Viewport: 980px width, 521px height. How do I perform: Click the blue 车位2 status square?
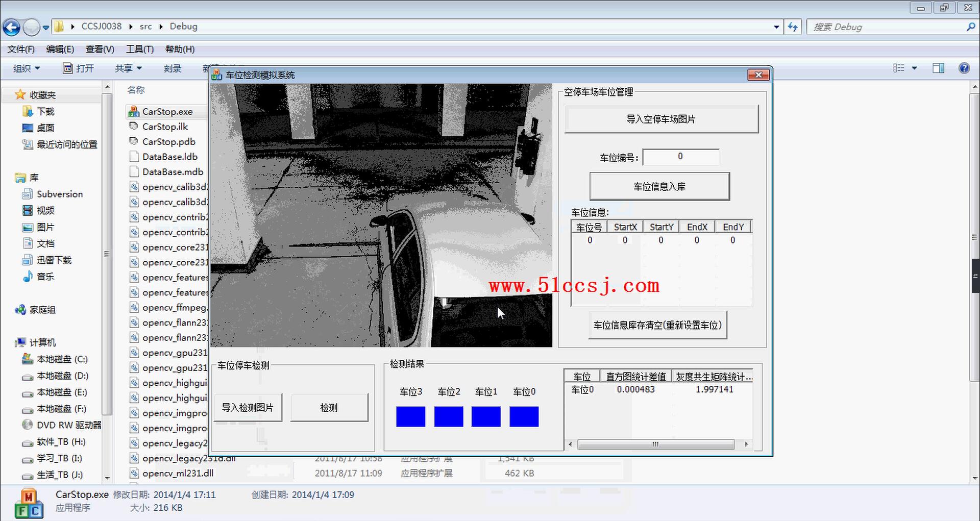[x=449, y=416]
